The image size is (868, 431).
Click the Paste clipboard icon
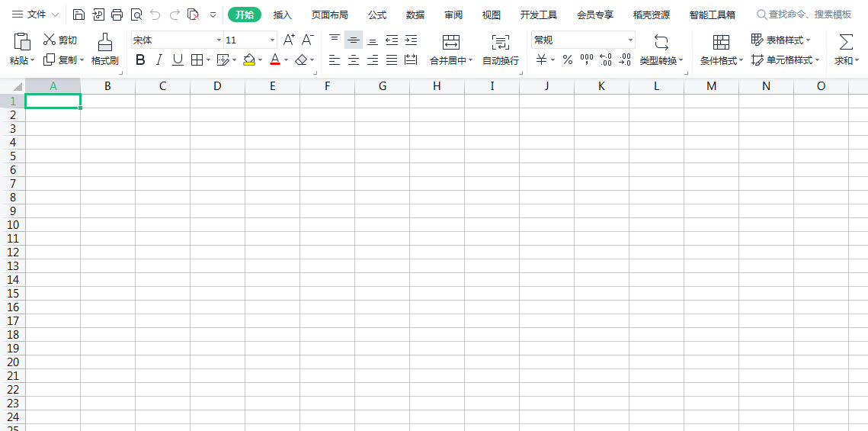(x=22, y=41)
